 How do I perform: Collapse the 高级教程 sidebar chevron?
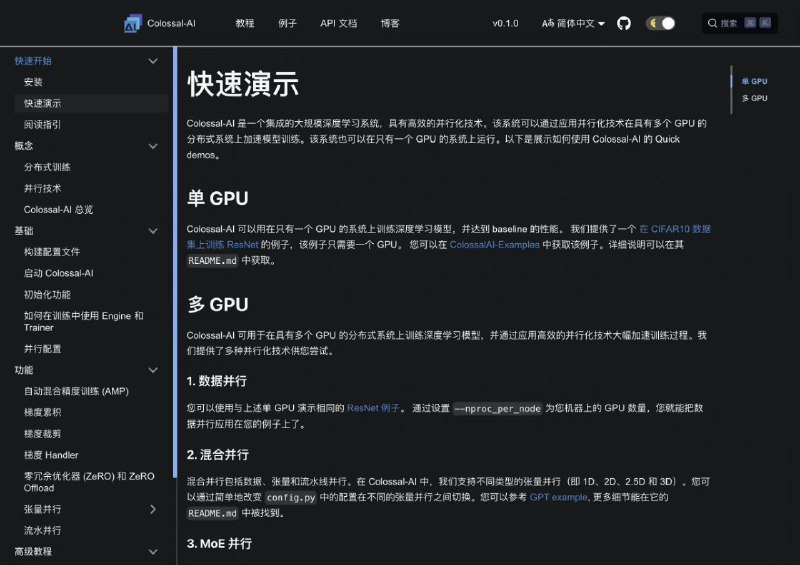tap(153, 552)
